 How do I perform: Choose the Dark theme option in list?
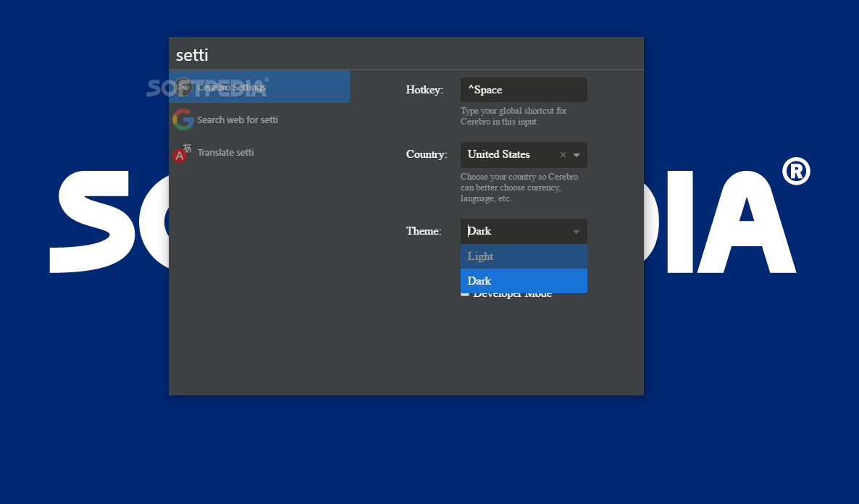click(524, 281)
